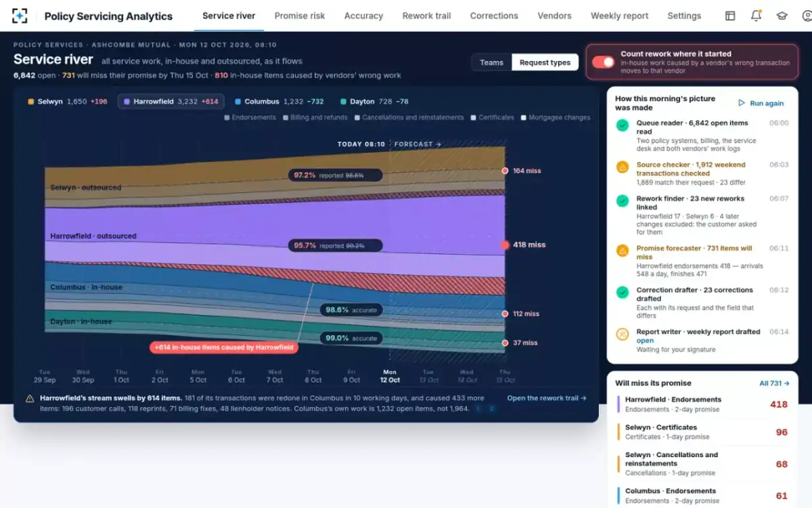Go to the Accuracy tab

coord(363,16)
